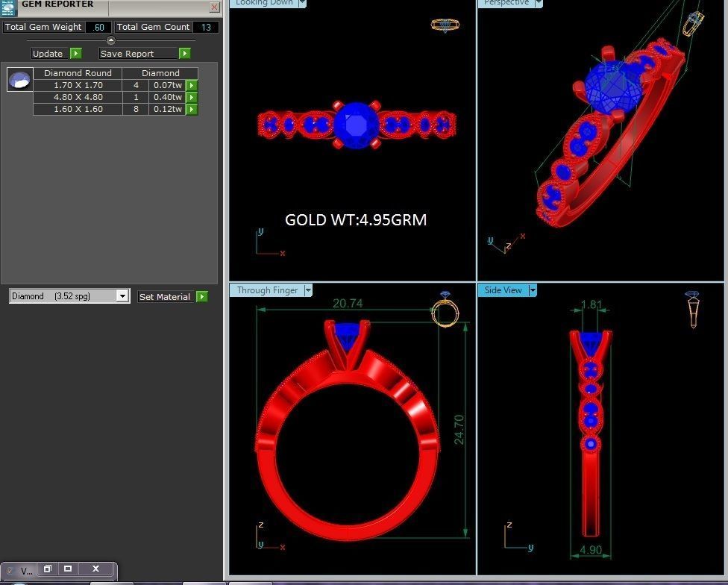Screen dimensions: 728x585
Task: Click ring preview icon in Perspective viewport
Action: click(x=693, y=23)
